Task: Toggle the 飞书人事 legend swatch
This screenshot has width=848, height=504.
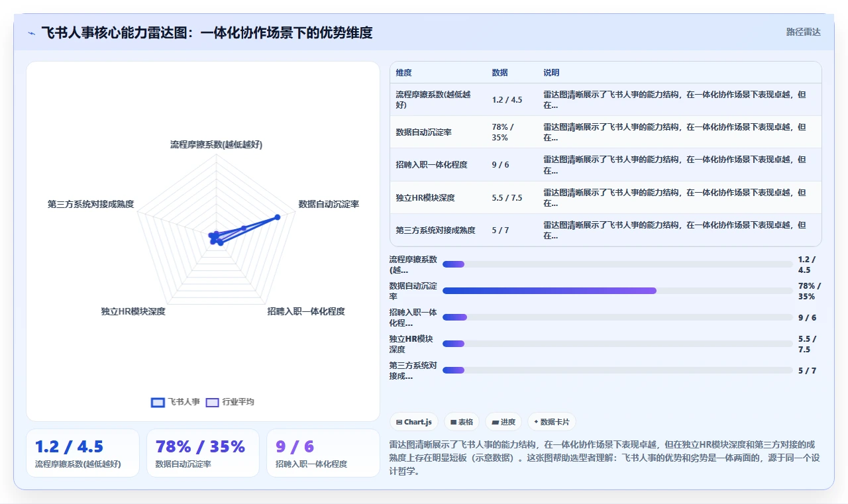Action: [x=158, y=402]
